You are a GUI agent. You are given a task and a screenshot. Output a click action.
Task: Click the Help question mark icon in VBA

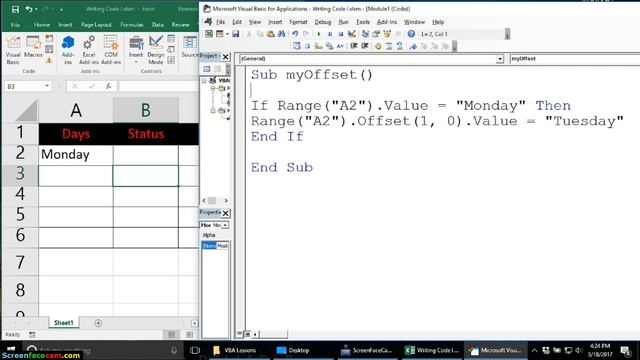tap(411, 34)
